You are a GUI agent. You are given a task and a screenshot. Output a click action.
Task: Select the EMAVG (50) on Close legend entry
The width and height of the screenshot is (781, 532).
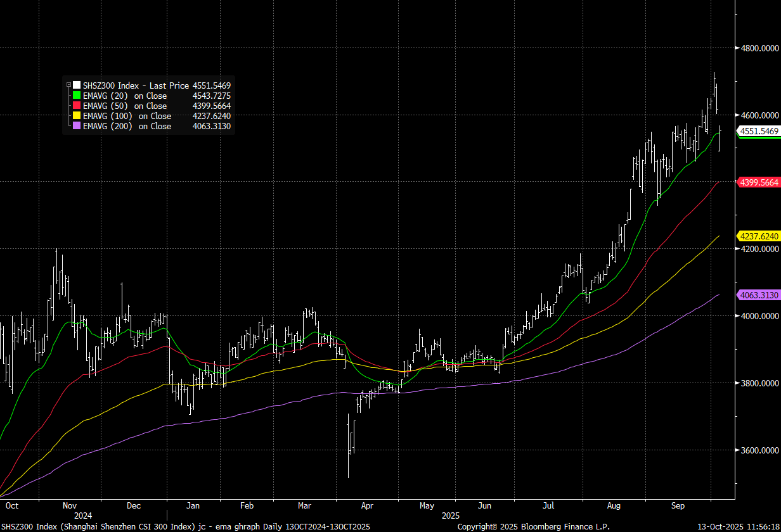125,106
